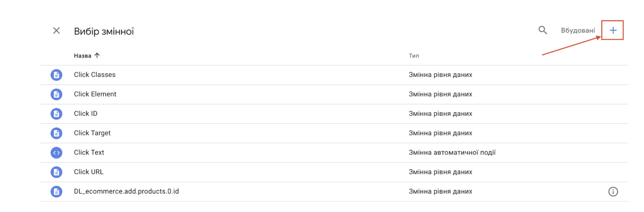Click the Click Element variable icon
This screenshot has width=644, height=212.
click(56, 94)
